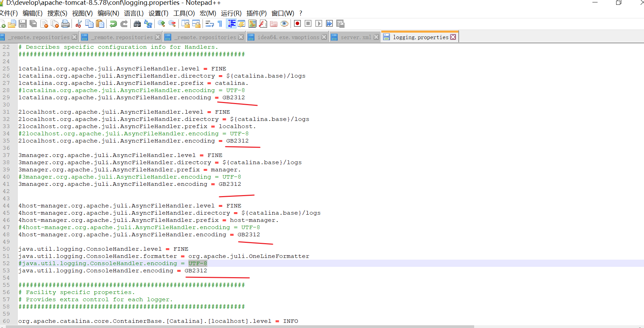Open the 工具(O) tools menu
644x328 pixels.
coord(184,13)
